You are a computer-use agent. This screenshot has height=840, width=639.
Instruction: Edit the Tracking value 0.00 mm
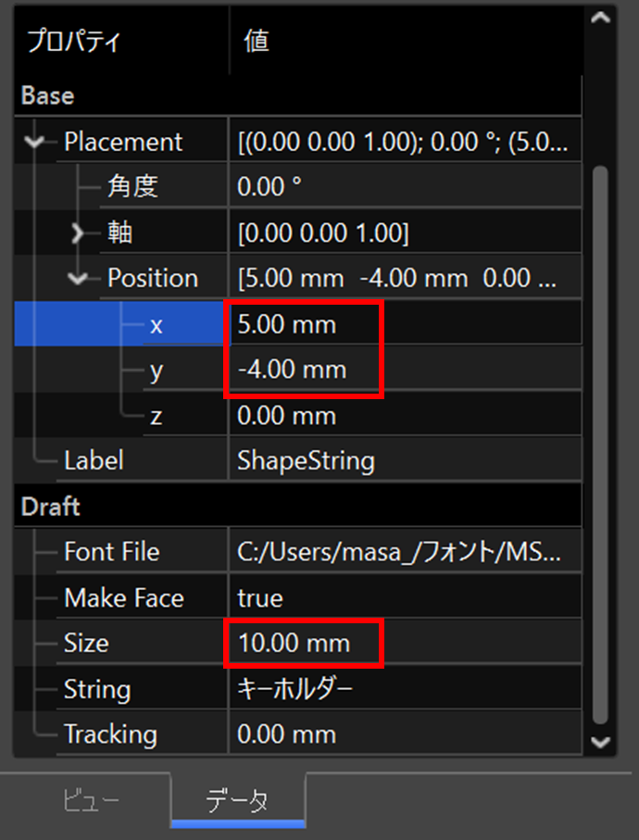[x=406, y=733]
